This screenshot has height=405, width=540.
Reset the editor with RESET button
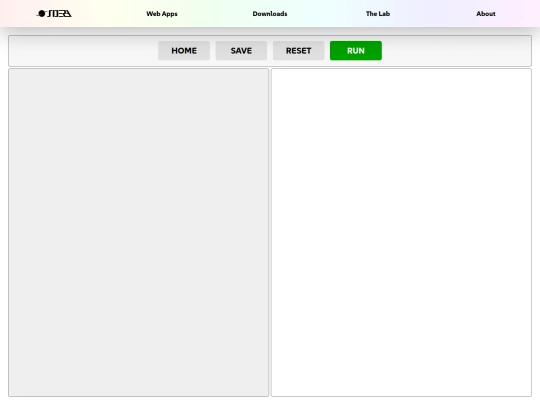(298, 51)
